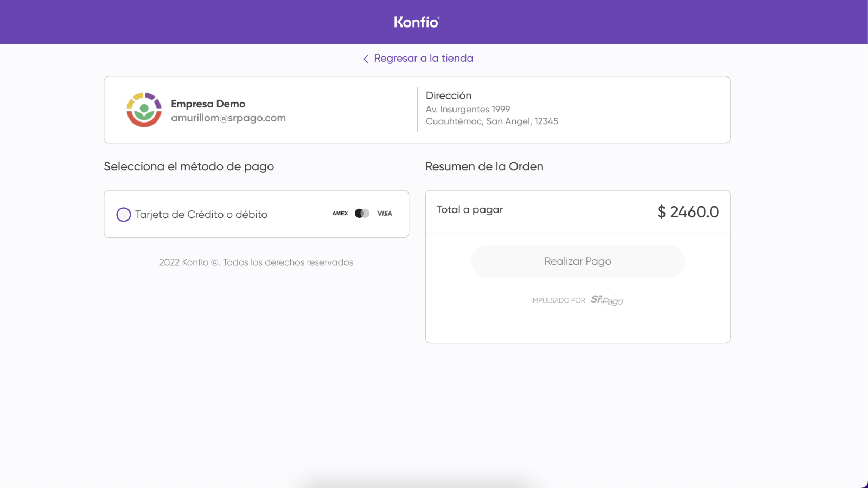Image resolution: width=868 pixels, height=488 pixels.
Task: Click the Av. Insurgentes 1999 address line
Action: (468, 109)
